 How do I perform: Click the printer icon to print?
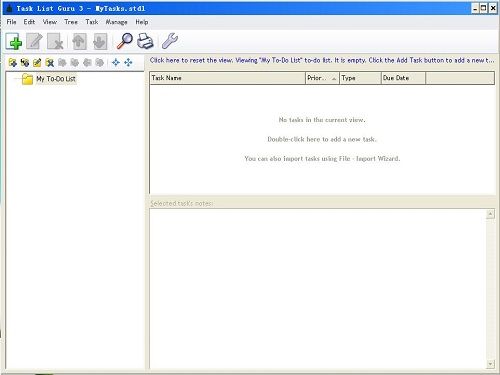tap(145, 41)
